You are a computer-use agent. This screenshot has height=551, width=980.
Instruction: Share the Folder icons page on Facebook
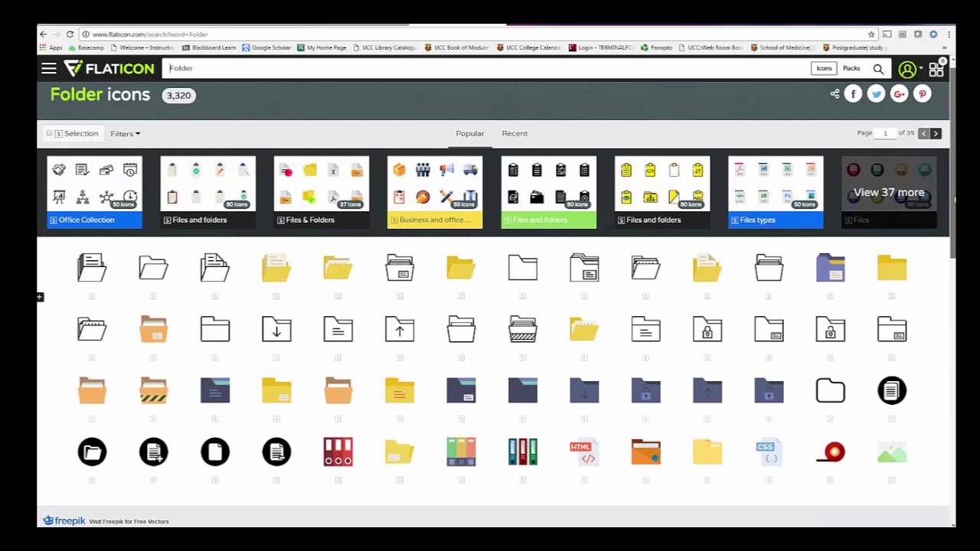click(x=853, y=93)
